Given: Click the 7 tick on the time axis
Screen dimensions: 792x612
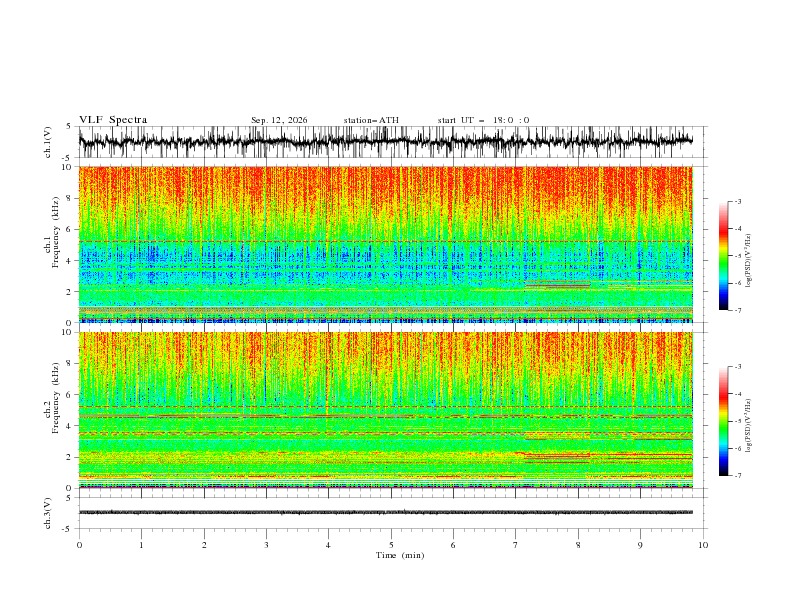Looking at the screenshot, I should pyautogui.click(x=516, y=545).
